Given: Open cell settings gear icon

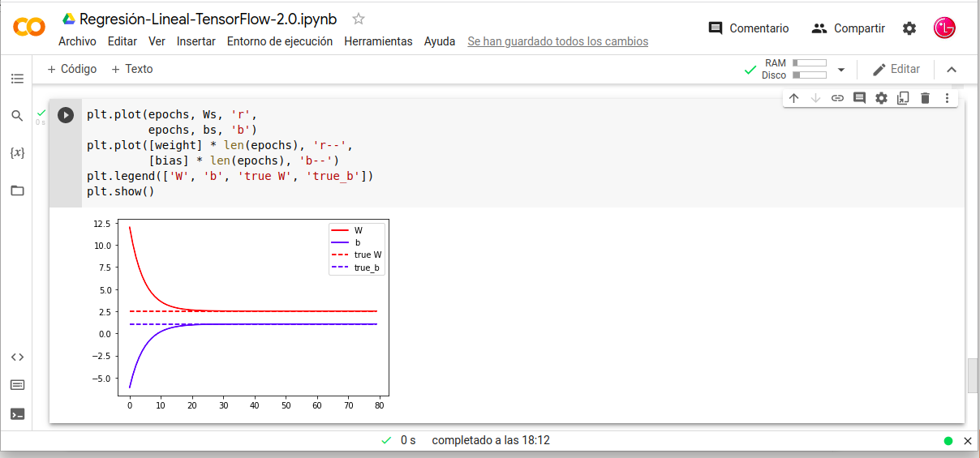Looking at the screenshot, I should (x=881, y=98).
